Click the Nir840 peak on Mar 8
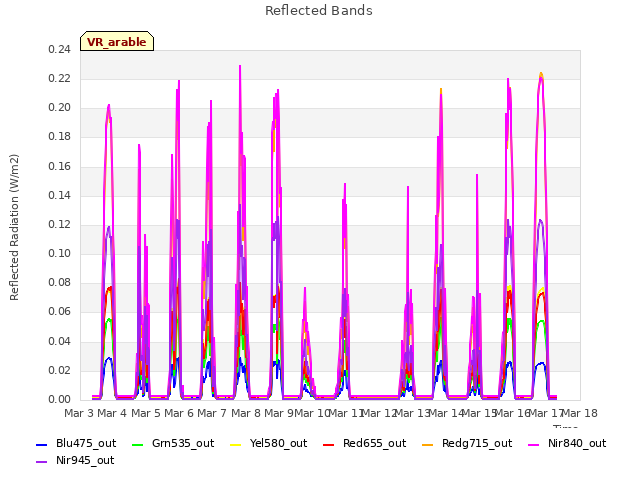This screenshot has height=480, width=640. coord(240,66)
